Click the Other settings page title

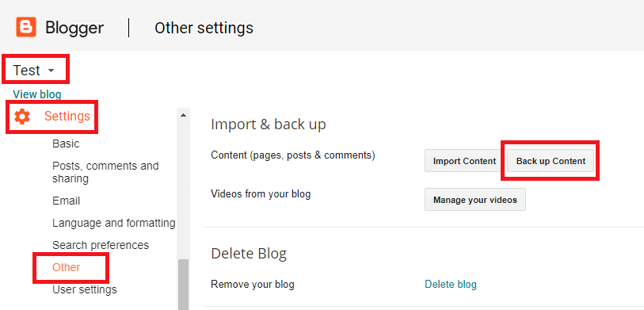point(204,28)
